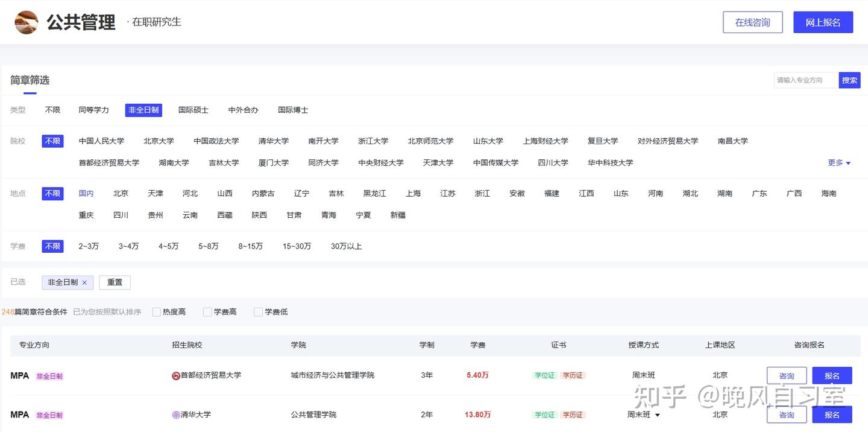Click the 网上报名 button

coord(823,22)
